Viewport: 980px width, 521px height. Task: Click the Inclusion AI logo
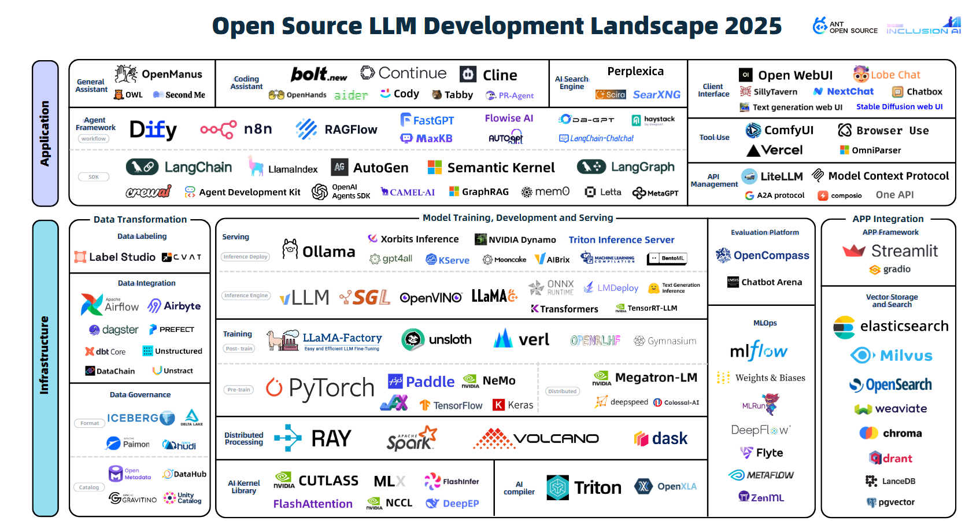pyautogui.click(x=924, y=26)
